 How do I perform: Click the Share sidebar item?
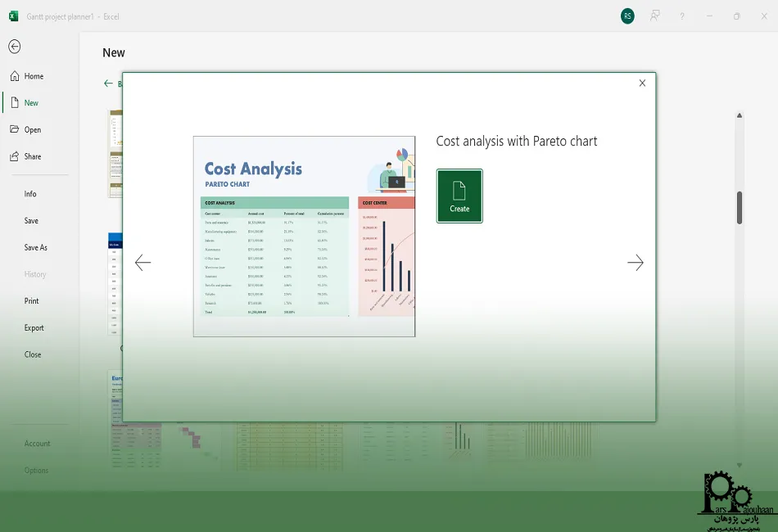(32, 156)
